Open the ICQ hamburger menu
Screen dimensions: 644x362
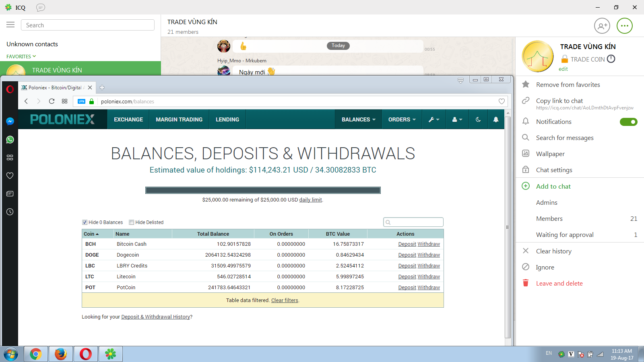point(10,25)
